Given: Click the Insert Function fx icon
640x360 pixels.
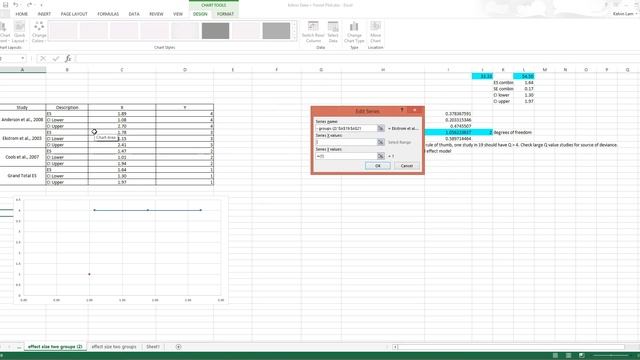Looking at the screenshot, I should pos(68,59).
